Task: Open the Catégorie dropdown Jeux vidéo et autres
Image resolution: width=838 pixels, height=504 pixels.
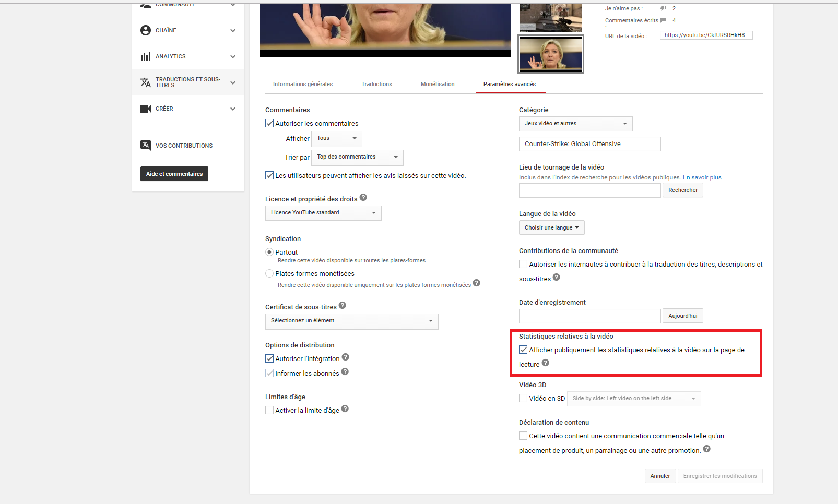Action: [x=575, y=124]
